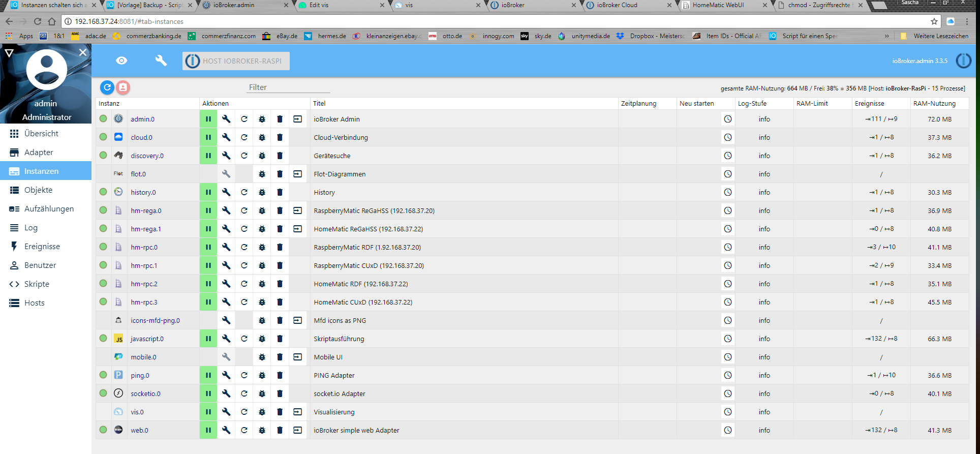
Task: Switch to Edit vis browser tab
Action: click(341, 6)
